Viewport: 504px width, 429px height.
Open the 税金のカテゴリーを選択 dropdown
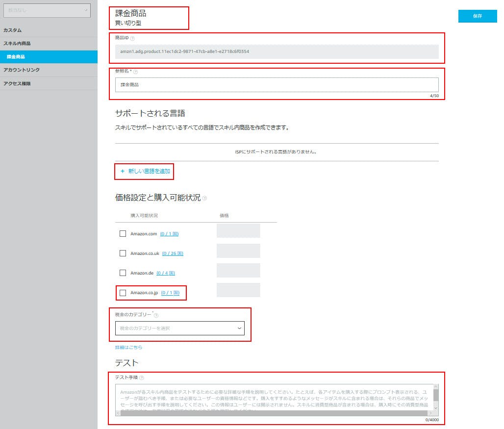point(179,328)
